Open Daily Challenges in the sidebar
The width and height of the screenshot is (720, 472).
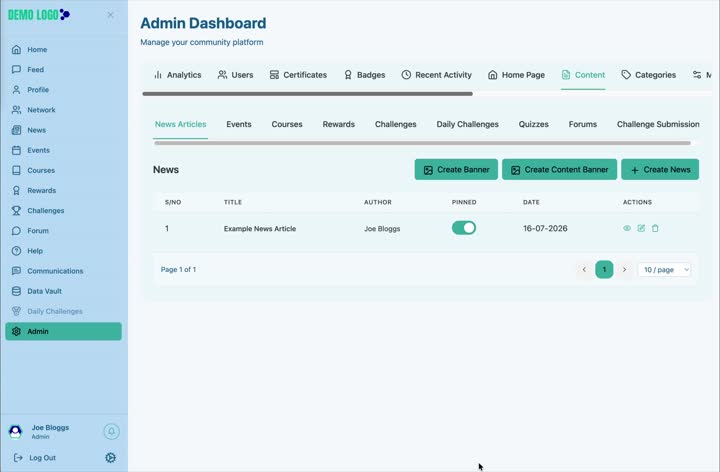(63, 311)
